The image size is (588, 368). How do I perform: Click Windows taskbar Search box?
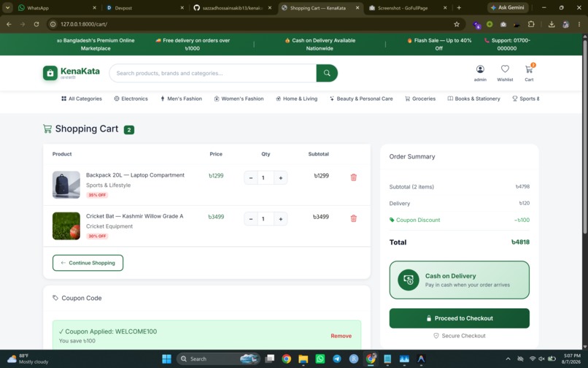218,359
